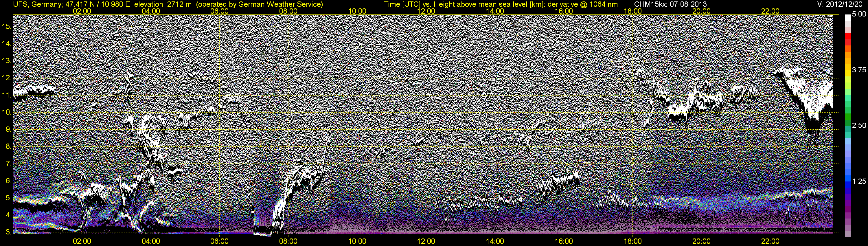The width and height of the screenshot is (868, 246).
Task: Click the colorbar value 1.25
Action: tap(859, 181)
